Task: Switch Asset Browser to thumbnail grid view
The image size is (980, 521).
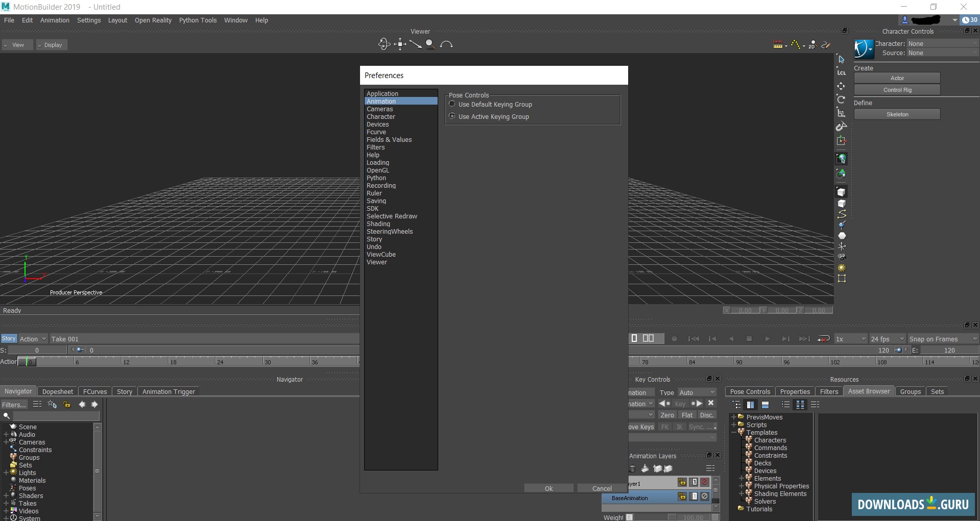Action: (800, 405)
